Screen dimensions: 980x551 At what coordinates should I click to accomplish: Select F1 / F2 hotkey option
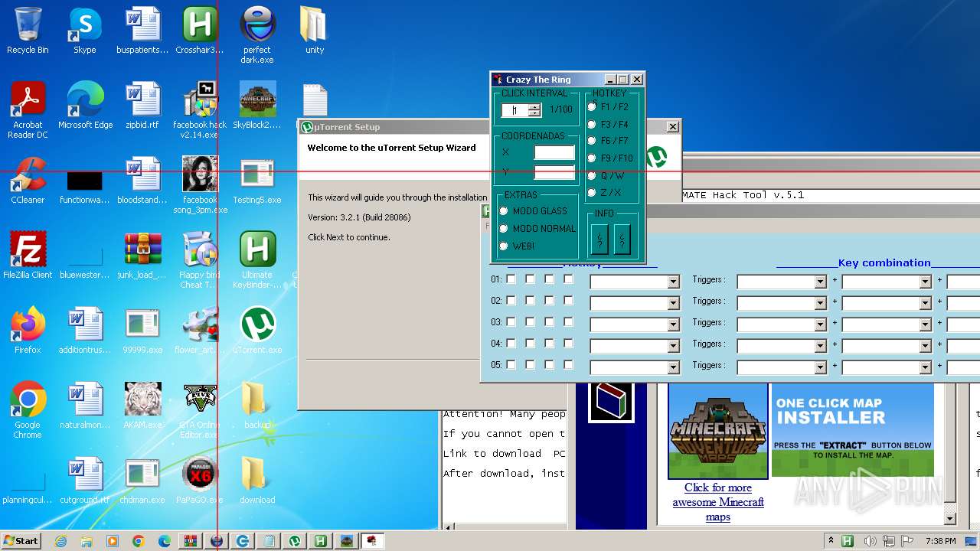pyautogui.click(x=592, y=106)
